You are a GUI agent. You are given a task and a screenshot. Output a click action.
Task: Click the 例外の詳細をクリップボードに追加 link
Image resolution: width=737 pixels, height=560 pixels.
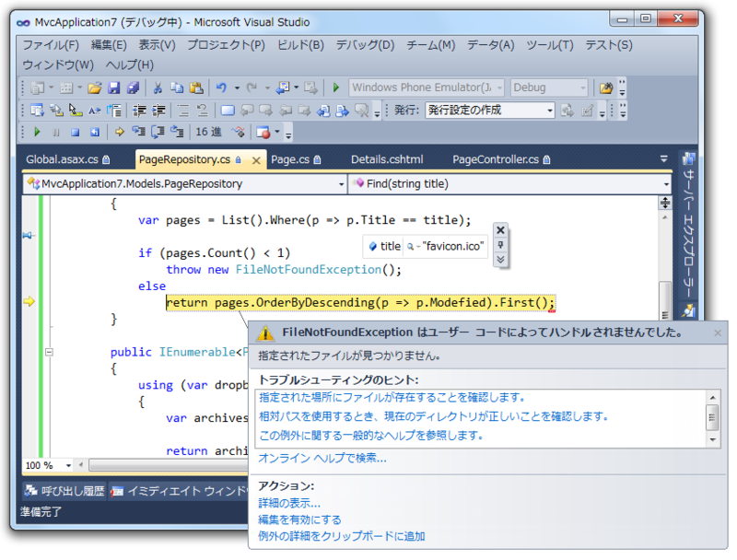pos(341,536)
